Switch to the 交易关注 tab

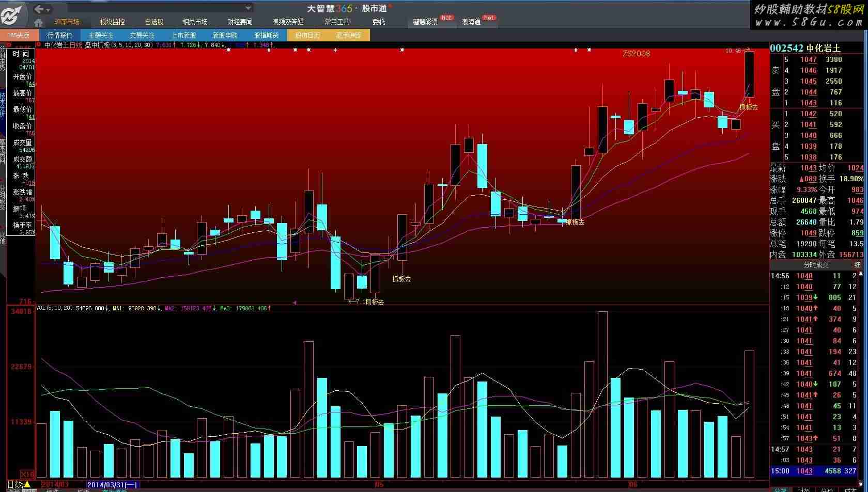(x=142, y=35)
